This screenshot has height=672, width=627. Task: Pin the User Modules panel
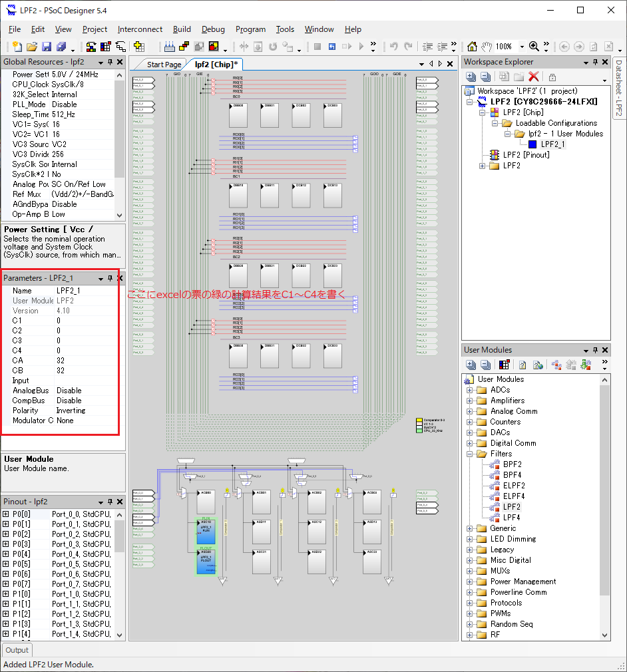point(595,350)
